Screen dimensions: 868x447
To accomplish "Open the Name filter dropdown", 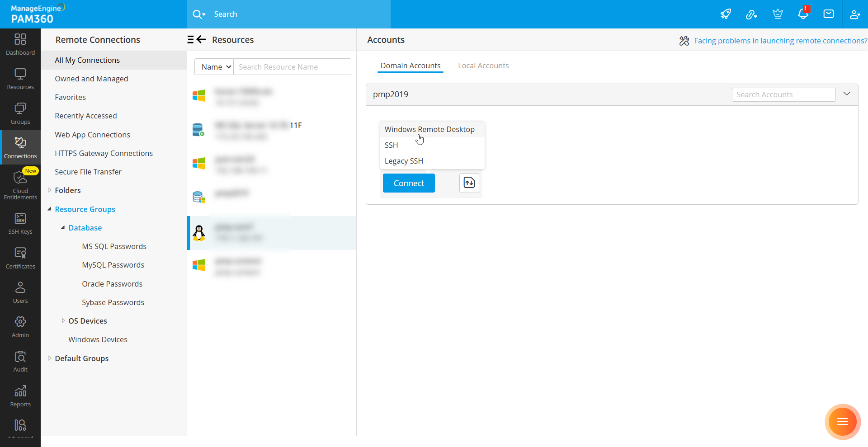I will coord(214,66).
